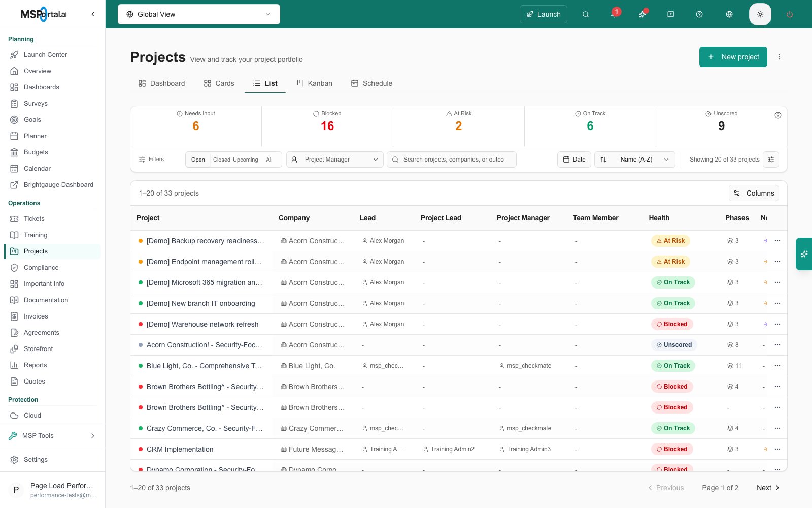Screen dimensions: 812x508
Task: Open Tickets in the sidebar
Action: [x=53, y=219]
